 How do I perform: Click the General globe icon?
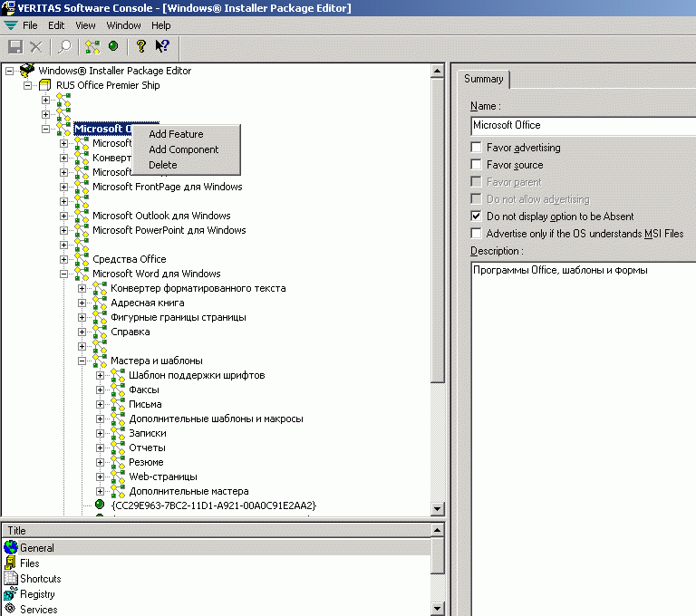pos(10,547)
